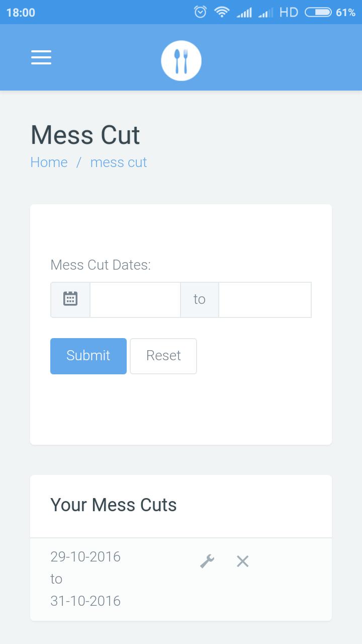362x644 pixels.
Task: Delete the 29-10-2016 mess cut entry
Action: tap(243, 561)
